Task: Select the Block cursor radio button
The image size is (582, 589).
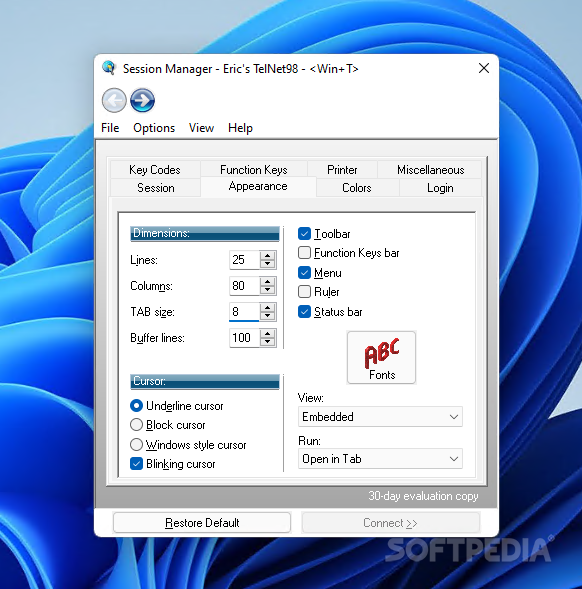Action: 136,425
